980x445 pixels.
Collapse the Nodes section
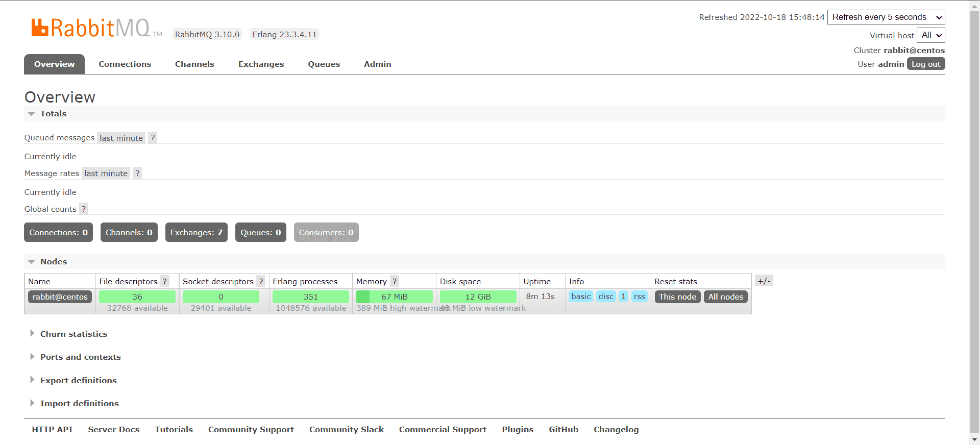pyautogui.click(x=53, y=262)
